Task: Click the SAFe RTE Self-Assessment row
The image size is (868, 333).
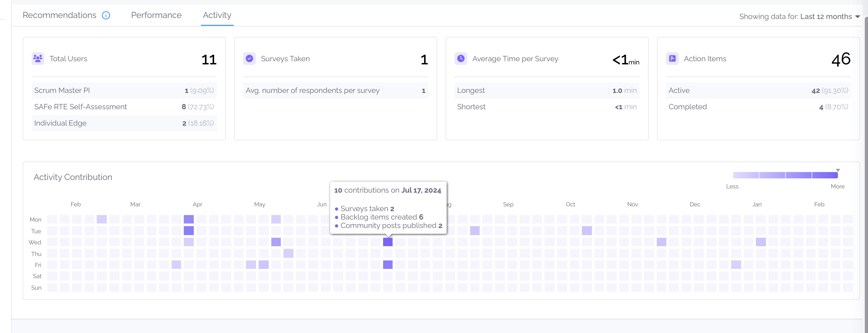Action: (124, 107)
